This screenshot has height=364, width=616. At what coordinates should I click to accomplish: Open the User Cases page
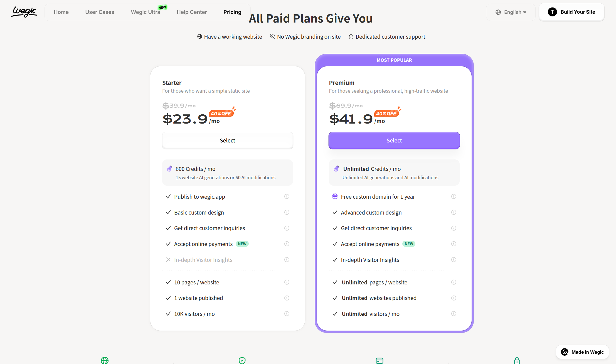click(x=100, y=12)
